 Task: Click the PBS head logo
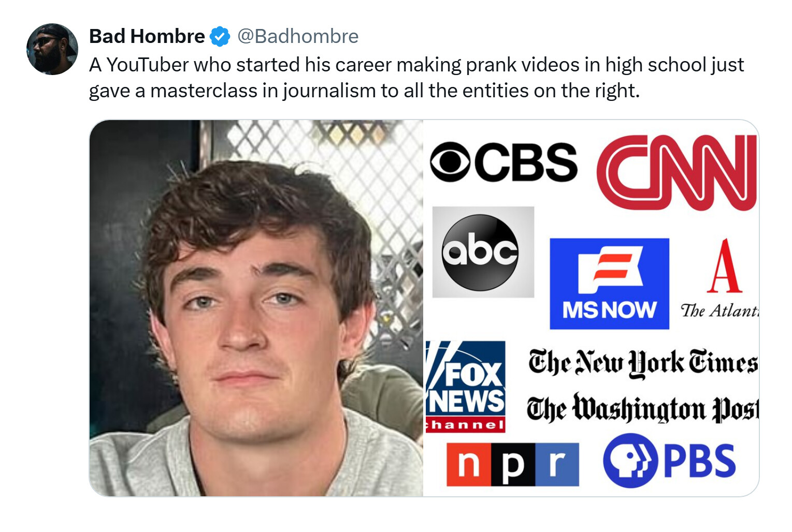tap(630, 461)
